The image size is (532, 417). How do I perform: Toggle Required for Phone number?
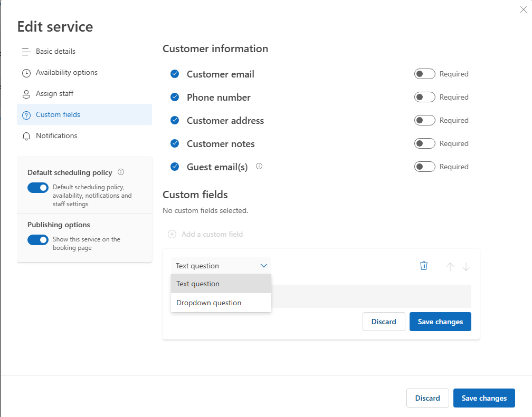(424, 98)
